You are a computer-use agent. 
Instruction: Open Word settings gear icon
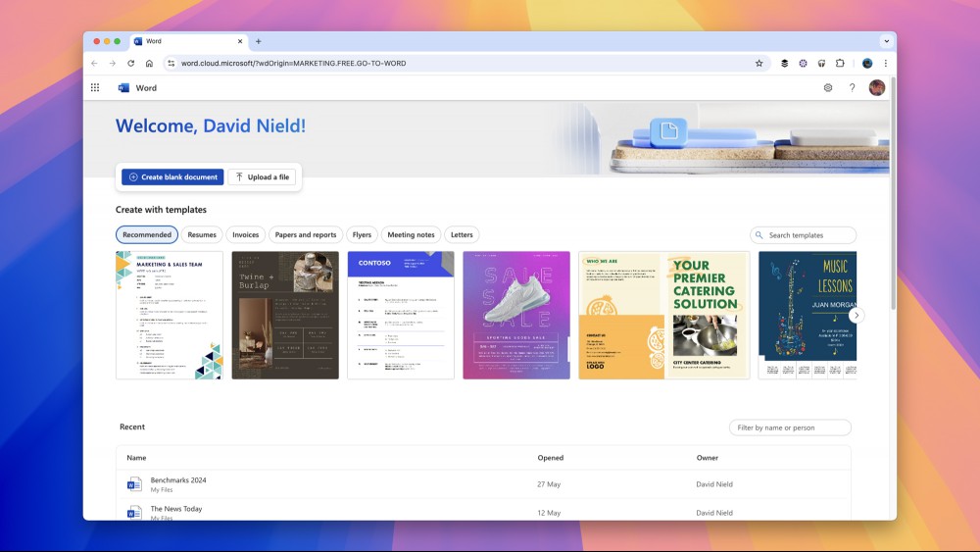[827, 87]
